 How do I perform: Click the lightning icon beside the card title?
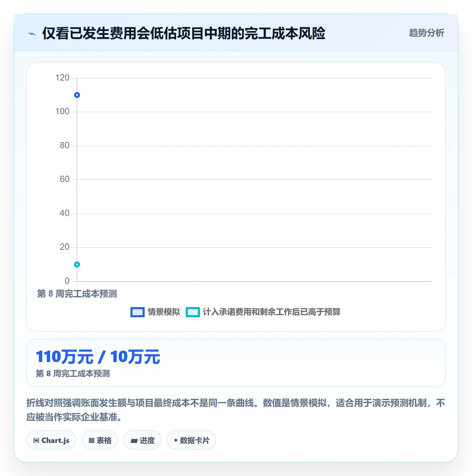point(32,34)
